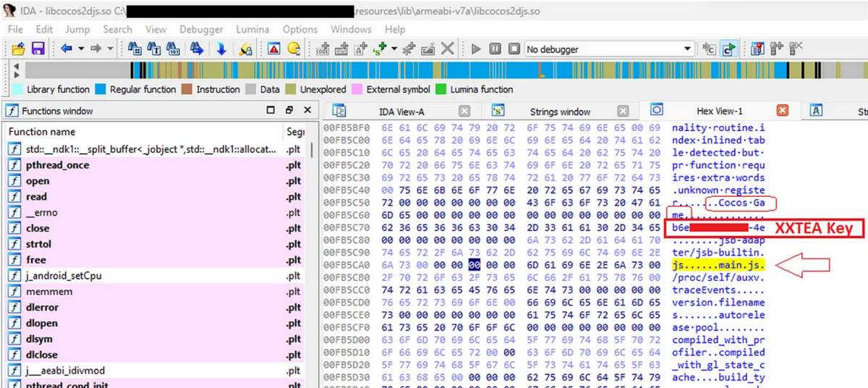
Task: Click the stop process button
Action: point(514,49)
